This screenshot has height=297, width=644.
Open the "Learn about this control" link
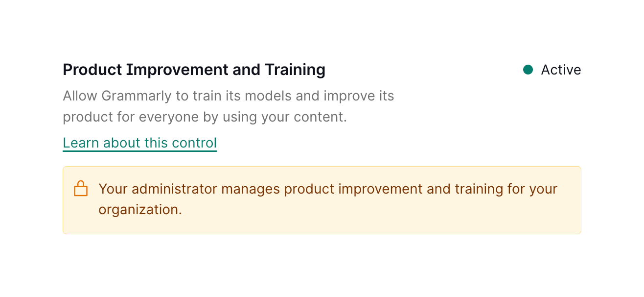coord(139,143)
